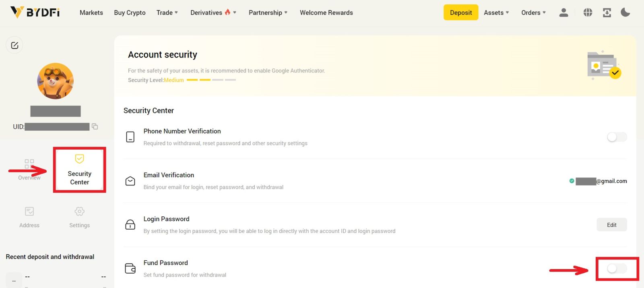Screen dimensions: 644x288
Task: Edit the Login Password
Action: 611,225
